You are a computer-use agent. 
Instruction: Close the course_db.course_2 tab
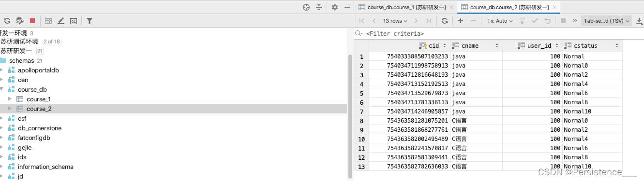(555, 7)
